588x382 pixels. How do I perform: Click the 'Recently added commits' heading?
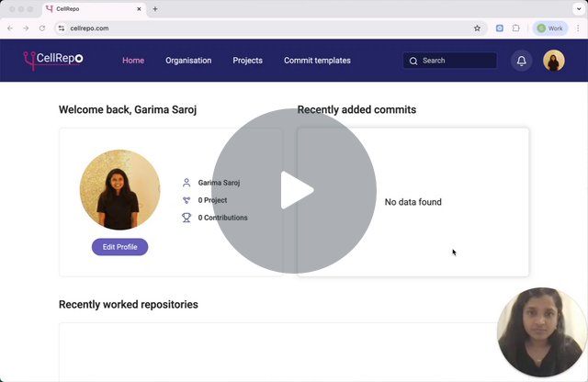356,110
